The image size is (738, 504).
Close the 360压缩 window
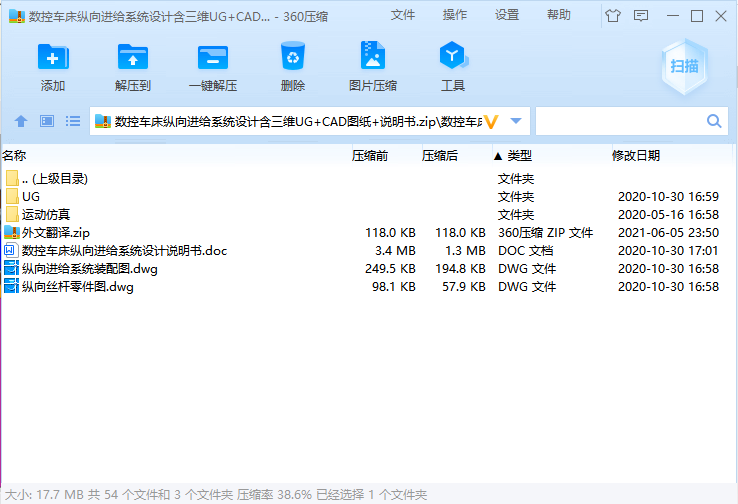pyautogui.click(x=721, y=16)
